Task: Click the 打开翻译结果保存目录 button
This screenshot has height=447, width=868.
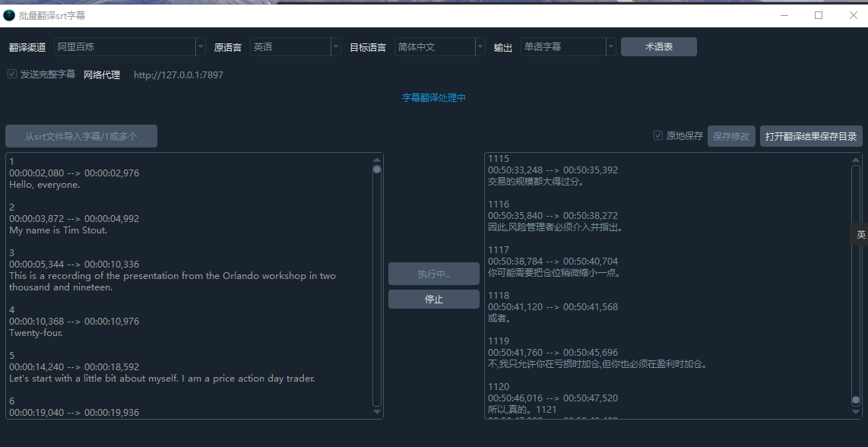Action: click(810, 136)
